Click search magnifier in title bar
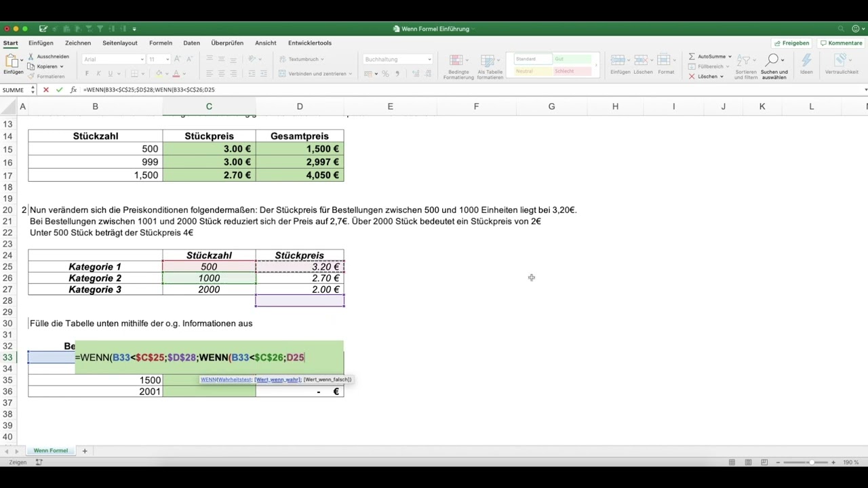This screenshot has width=868, height=488. point(841,28)
